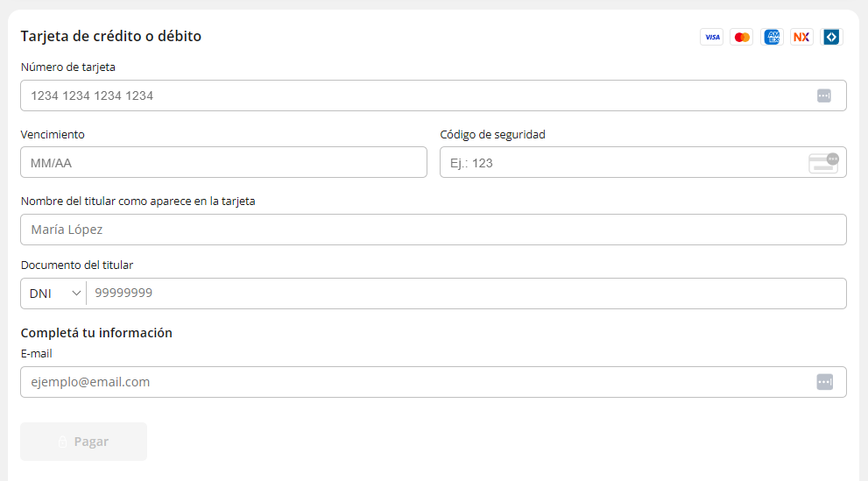Viewport: 868px width, 481px height.
Task: Click the Documento del titular label
Action: [x=77, y=265]
